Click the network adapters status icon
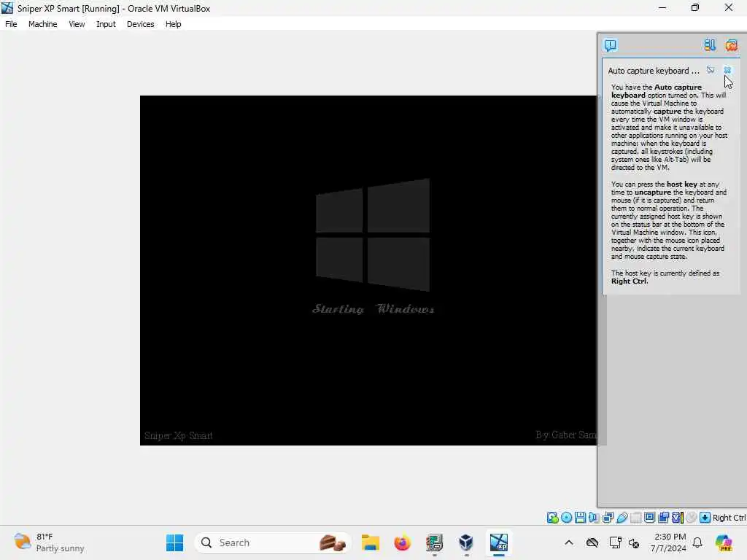Viewport: 747px width, 560px height. (x=608, y=518)
